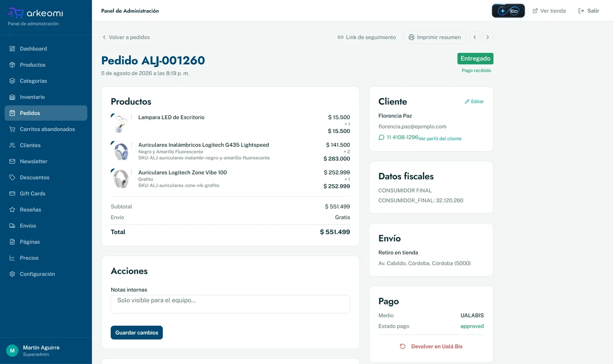The width and height of the screenshot is (613, 364).
Task: Click the M user avatar
Action: pos(12,351)
